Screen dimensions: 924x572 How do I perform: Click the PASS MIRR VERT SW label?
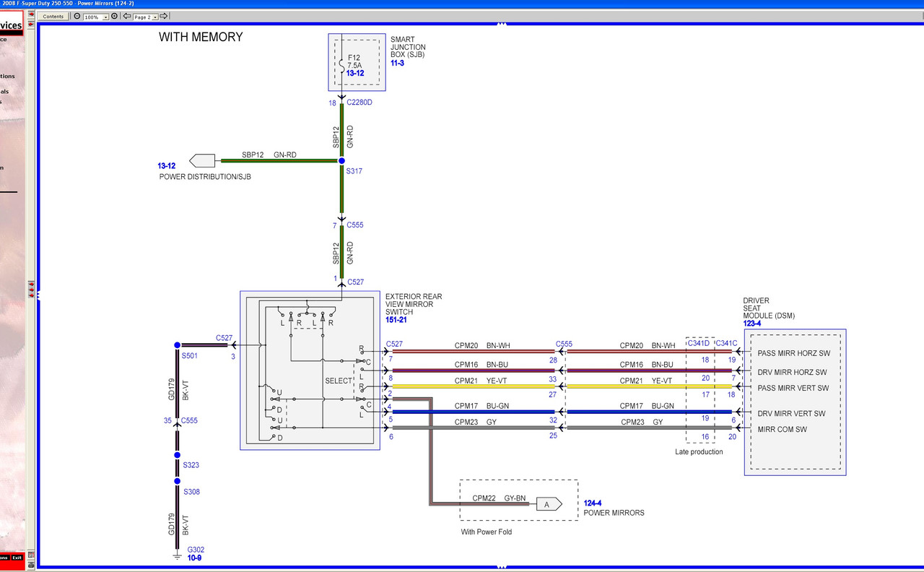coord(793,389)
